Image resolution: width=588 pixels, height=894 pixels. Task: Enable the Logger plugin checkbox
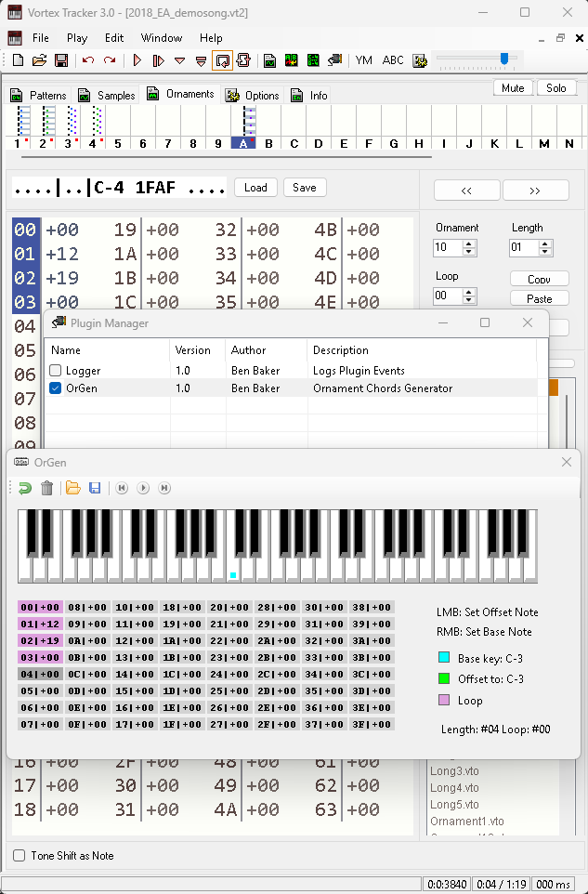(55, 371)
